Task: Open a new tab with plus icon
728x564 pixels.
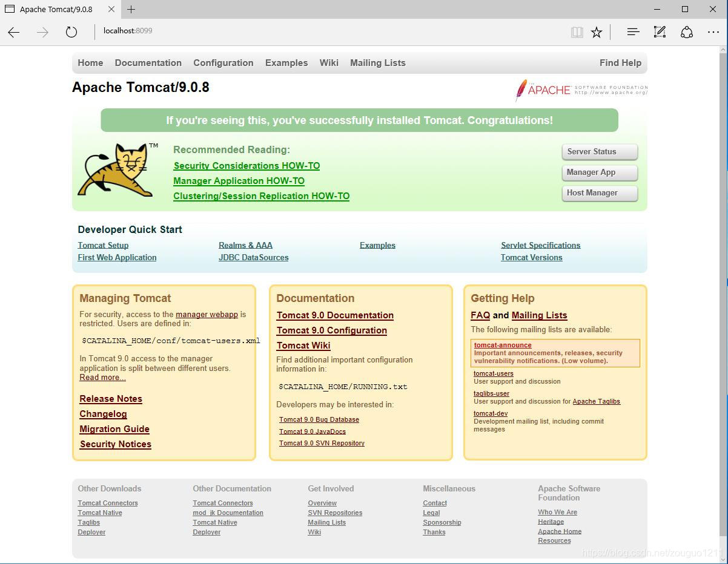Action: click(131, 9)
